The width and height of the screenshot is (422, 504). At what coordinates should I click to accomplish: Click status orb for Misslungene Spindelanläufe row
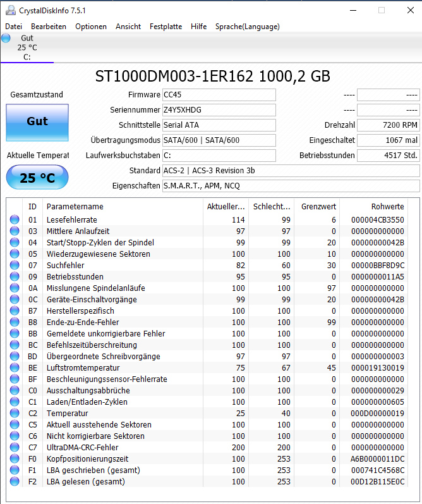coord(15,288)
